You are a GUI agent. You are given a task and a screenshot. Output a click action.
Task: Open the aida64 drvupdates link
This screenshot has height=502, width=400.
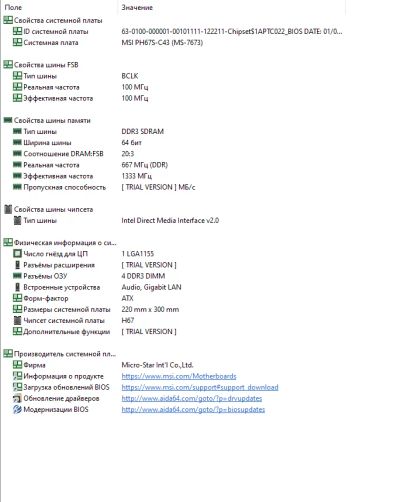coord(192,398)
